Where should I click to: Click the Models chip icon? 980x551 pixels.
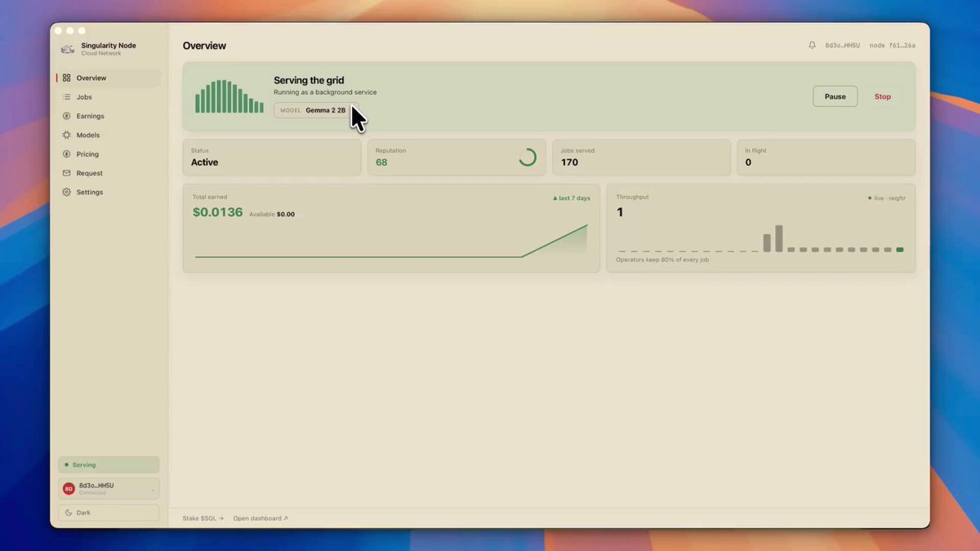coord(67,136)
